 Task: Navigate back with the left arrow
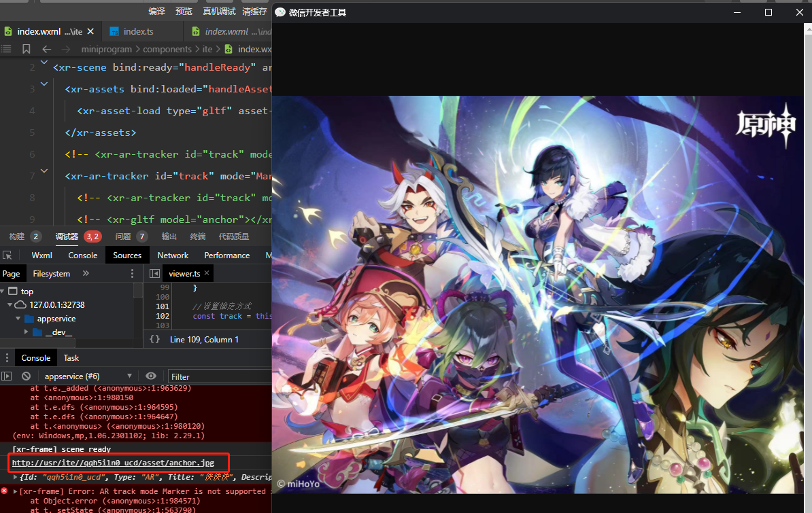47,49
